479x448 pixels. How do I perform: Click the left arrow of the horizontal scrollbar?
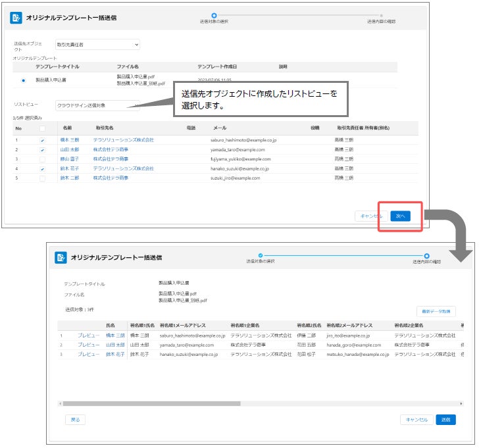tap(60, 403)
